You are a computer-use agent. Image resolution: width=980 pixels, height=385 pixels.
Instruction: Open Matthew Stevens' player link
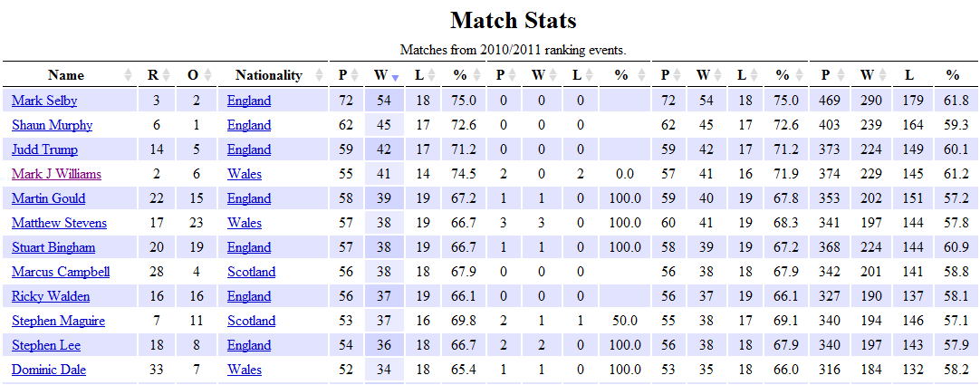60,223
